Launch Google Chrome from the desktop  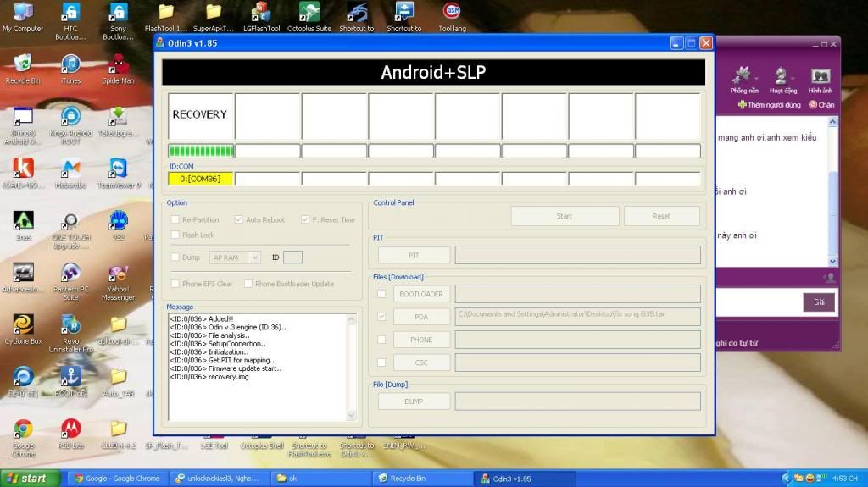(23, 439)
